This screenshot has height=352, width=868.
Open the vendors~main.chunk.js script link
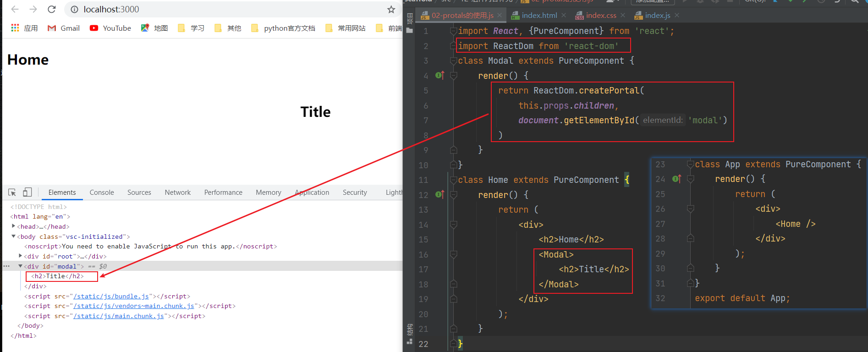pyautogui.click(x=134, y=306)
